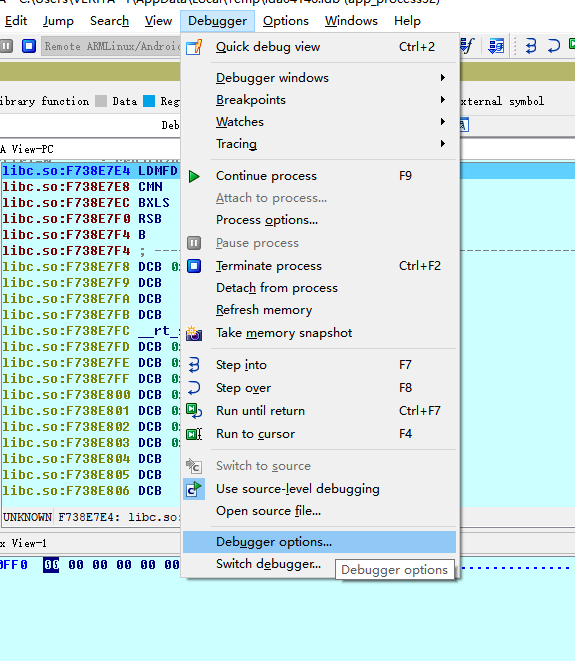The height and width of the screenshot is (661, 575).
Task: Choose Terminate process
Action: [x=320, y=266]
